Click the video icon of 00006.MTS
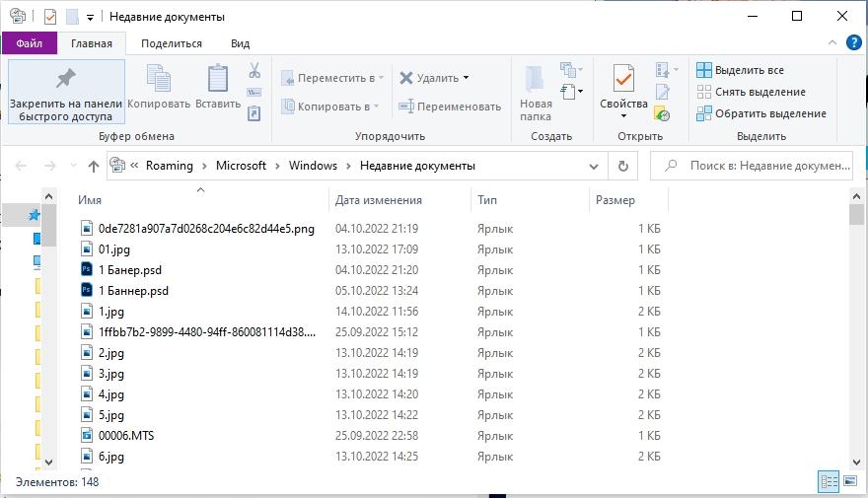This screenshot has width=868, height=498. tap(87, 436)
